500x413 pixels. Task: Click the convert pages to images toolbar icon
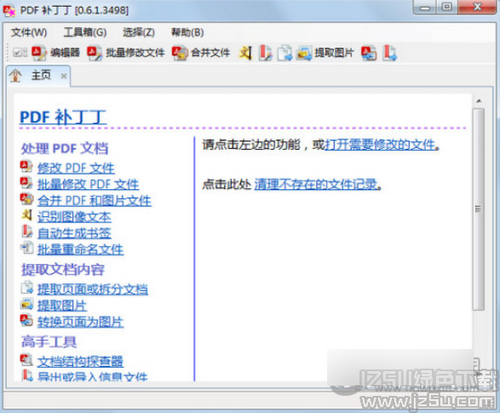pyautogui.click(x=369, y=53)
